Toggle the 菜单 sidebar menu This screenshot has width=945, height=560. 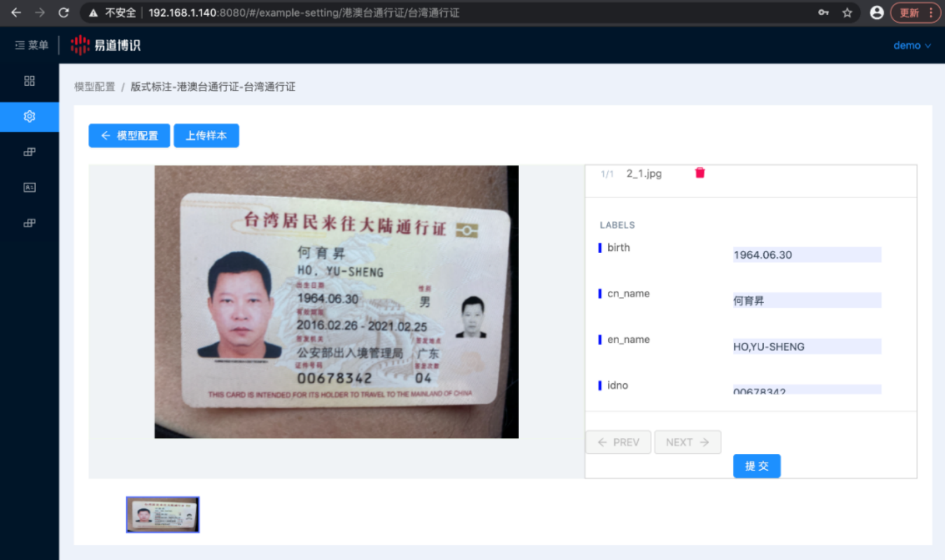(32, 45)
